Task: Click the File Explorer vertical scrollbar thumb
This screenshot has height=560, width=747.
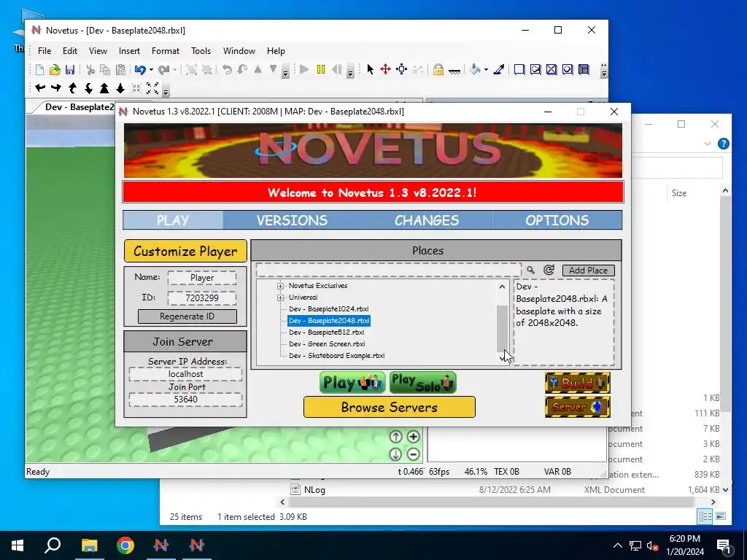Action: click(x=725, y=303)
